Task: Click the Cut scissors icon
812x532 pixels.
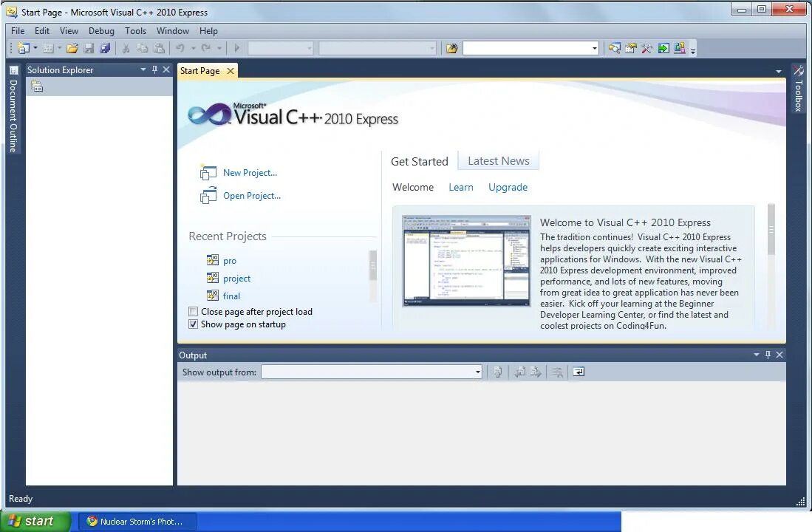Action: [x=126, y=48]
